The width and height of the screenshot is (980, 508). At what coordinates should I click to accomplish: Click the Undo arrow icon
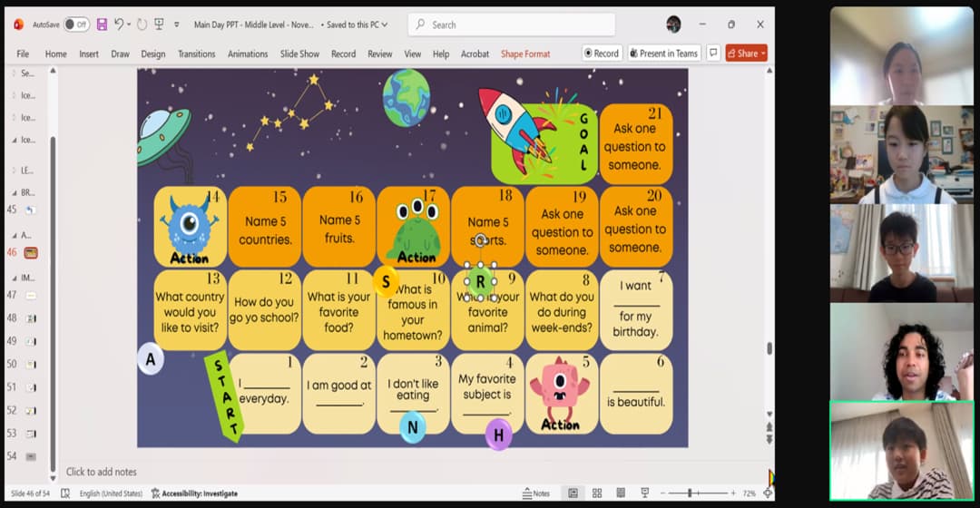coord(119,24)
